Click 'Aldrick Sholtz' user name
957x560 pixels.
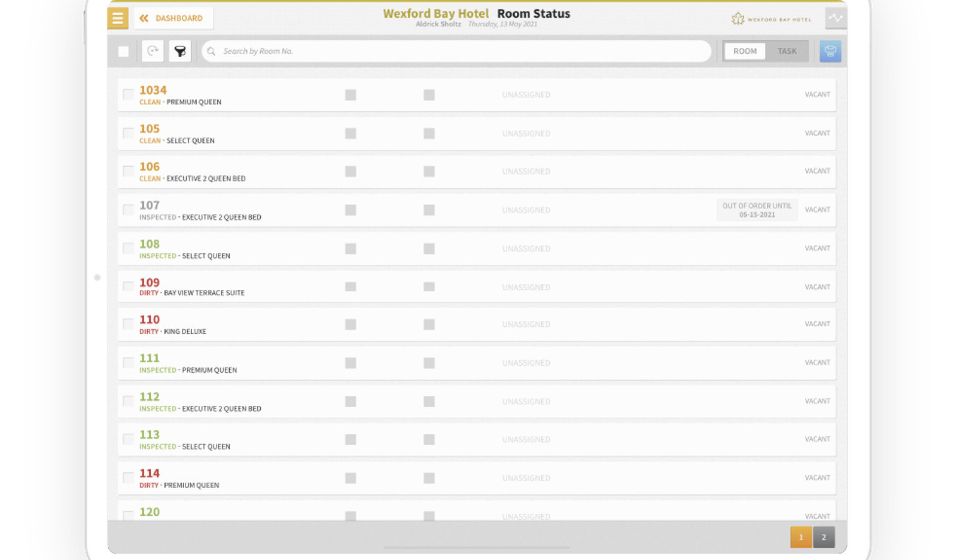[438, 25]
